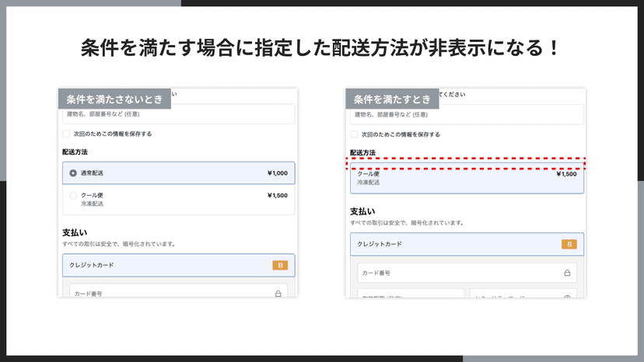The height and width of the screenshot is (362, 644).
Task: Check 次回のためこの情報を保存する in right panel
Action: click(x=354, y=134)
